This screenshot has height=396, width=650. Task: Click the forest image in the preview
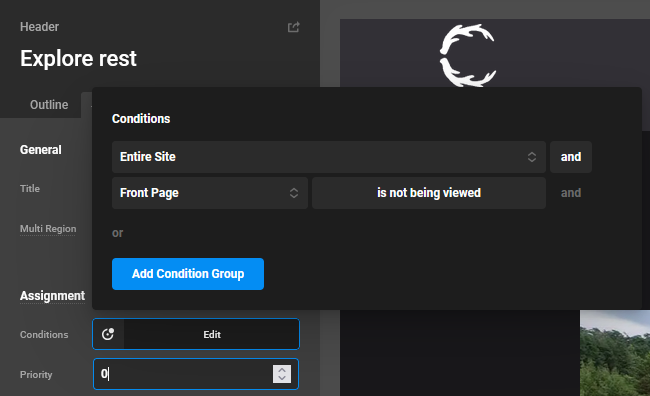point(615,353)
